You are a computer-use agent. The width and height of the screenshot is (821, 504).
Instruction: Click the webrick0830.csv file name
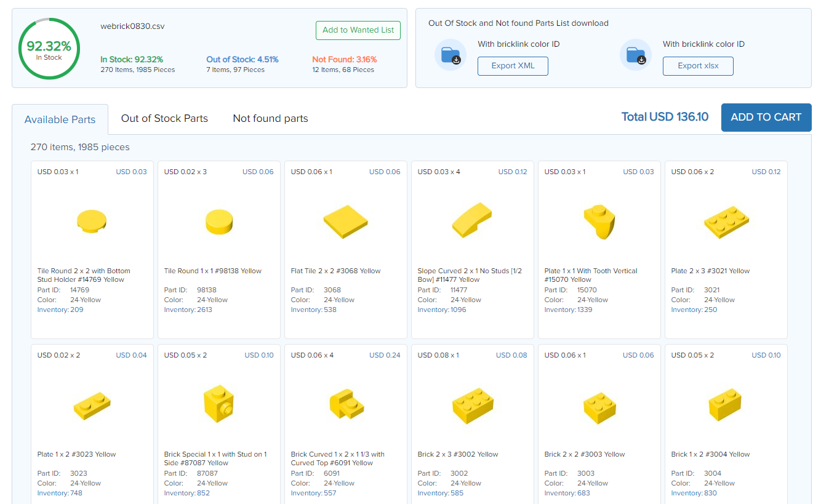coord(132,26)
